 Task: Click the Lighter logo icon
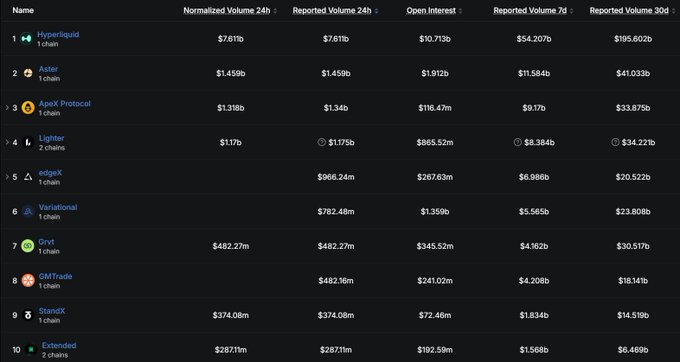pyautogui.click(x=28, y=142)
